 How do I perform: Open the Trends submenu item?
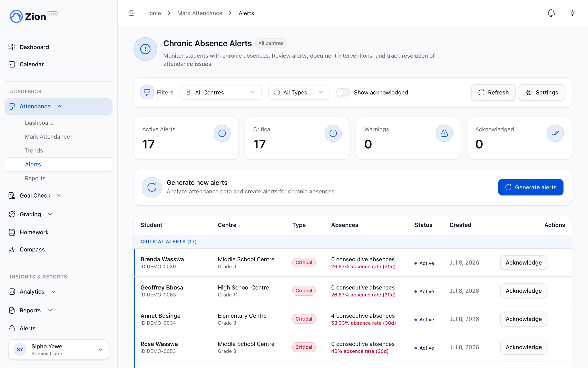[34, 150]
